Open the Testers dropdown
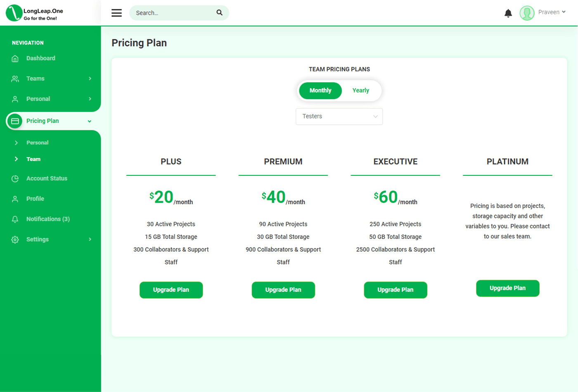Image resolution: width=578 pixels, height=392 pixels. (339, 116)
